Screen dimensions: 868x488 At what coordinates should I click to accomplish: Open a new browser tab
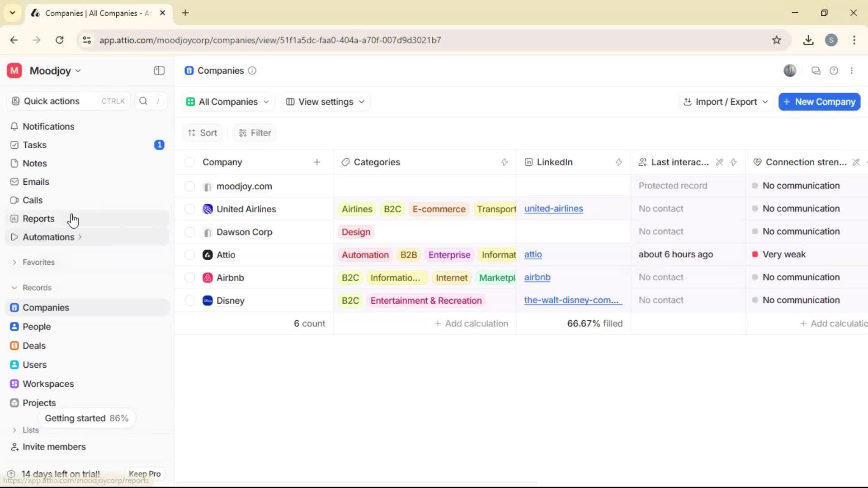[x=185, y=13]
